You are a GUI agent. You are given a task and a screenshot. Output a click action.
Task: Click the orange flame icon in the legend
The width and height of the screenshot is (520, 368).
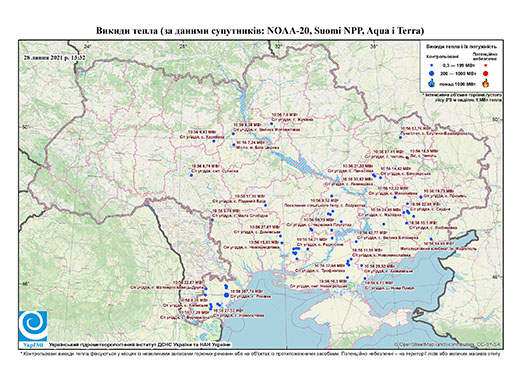click(486, 83)
